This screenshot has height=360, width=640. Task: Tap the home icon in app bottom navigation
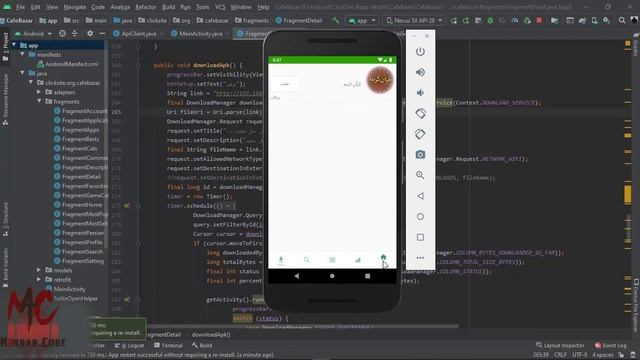tap(383, 258)
